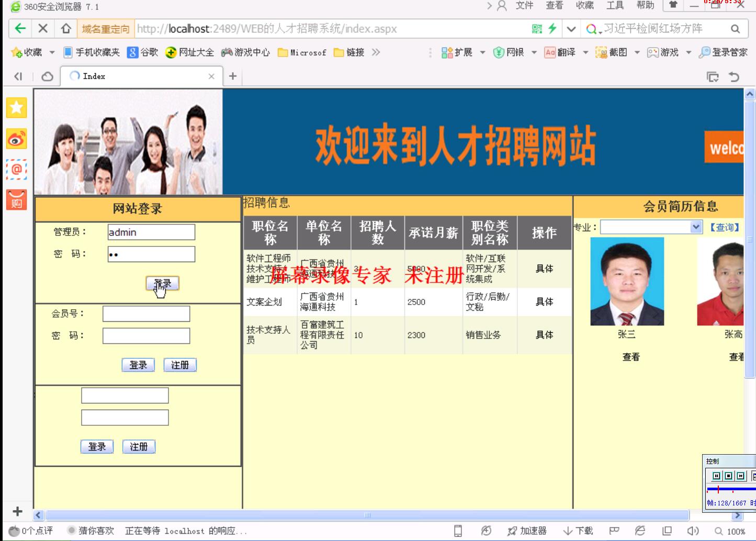Image resolution: width=756 pixels, height=541 pixels.
Task: Expand the arrow next to 翻译
Action: point(585,52)
